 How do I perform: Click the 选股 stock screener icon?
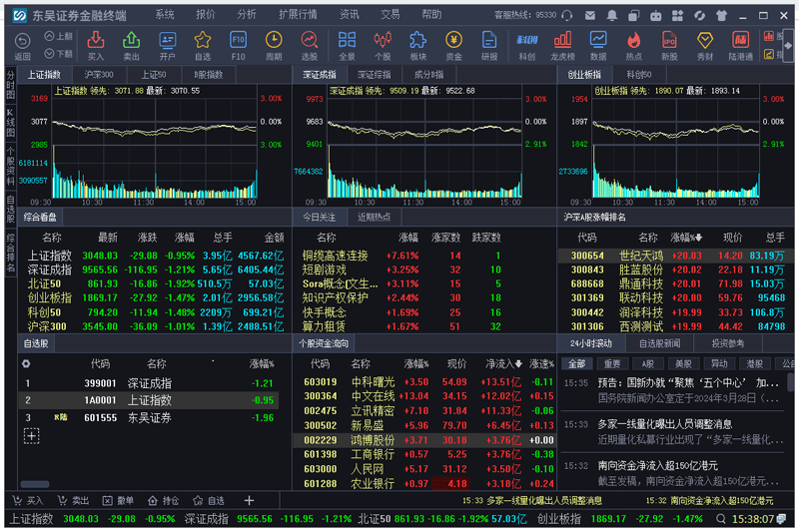(x=310, y=44)
